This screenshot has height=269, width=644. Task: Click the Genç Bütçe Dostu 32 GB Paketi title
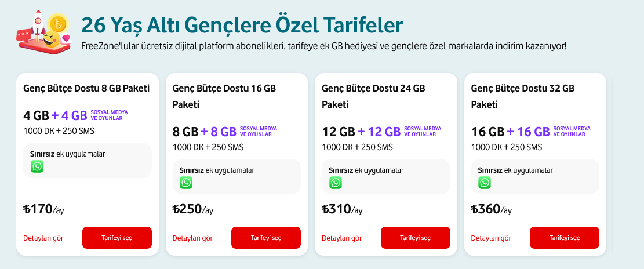(x=522, y=96)
